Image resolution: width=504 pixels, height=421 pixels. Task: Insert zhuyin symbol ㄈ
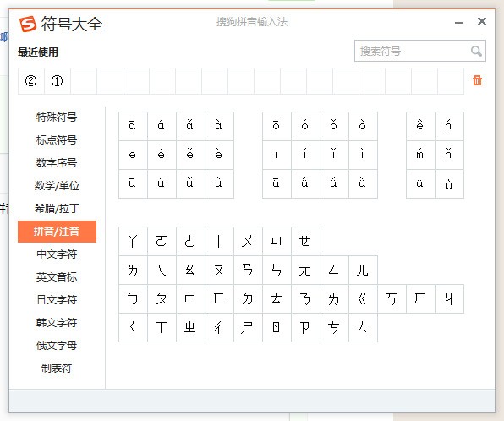(x=219, y=298)
